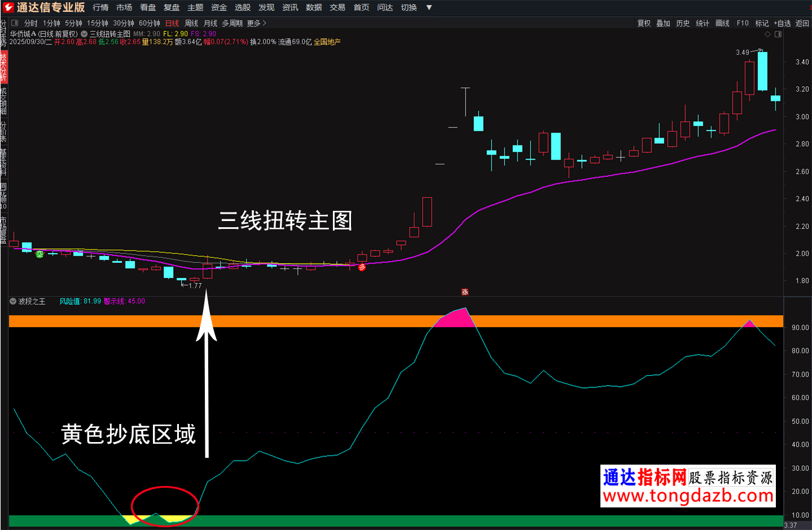Open the 市场复盘 side tab
This screenshot has width=812, height=530.
pyautogui.click(x=3, y=229)
